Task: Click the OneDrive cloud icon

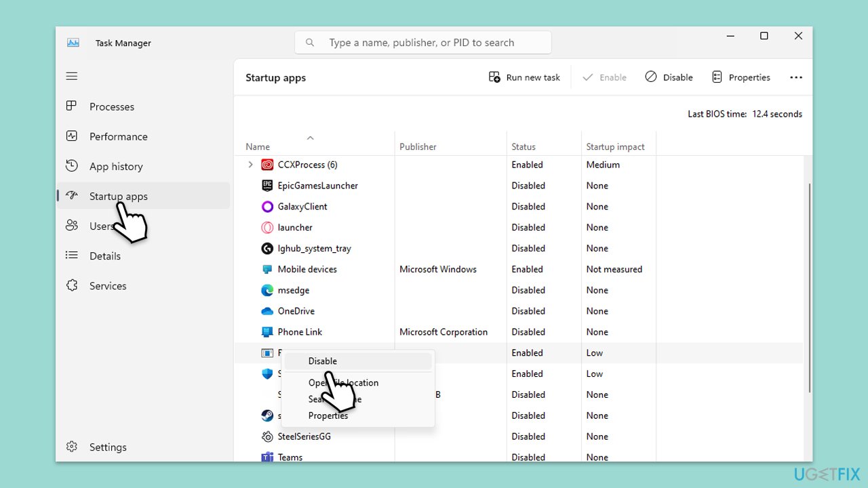Action: 267,311
